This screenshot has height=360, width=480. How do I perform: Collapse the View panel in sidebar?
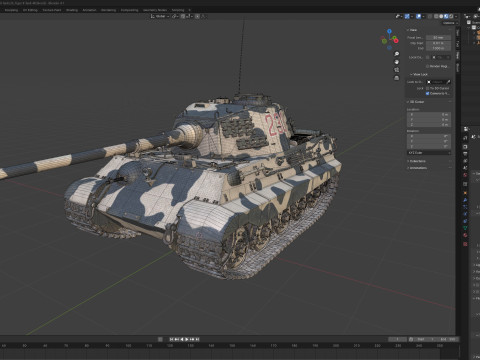(412, 30)
